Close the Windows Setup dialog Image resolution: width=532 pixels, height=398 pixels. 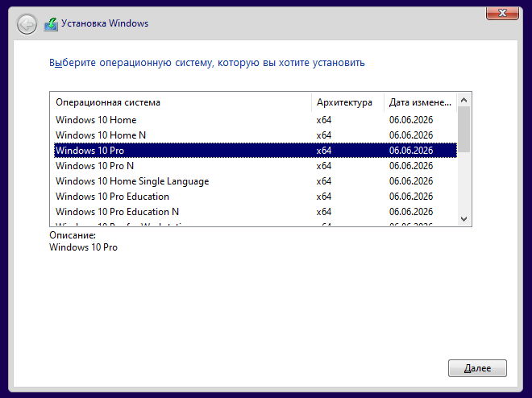502,13
